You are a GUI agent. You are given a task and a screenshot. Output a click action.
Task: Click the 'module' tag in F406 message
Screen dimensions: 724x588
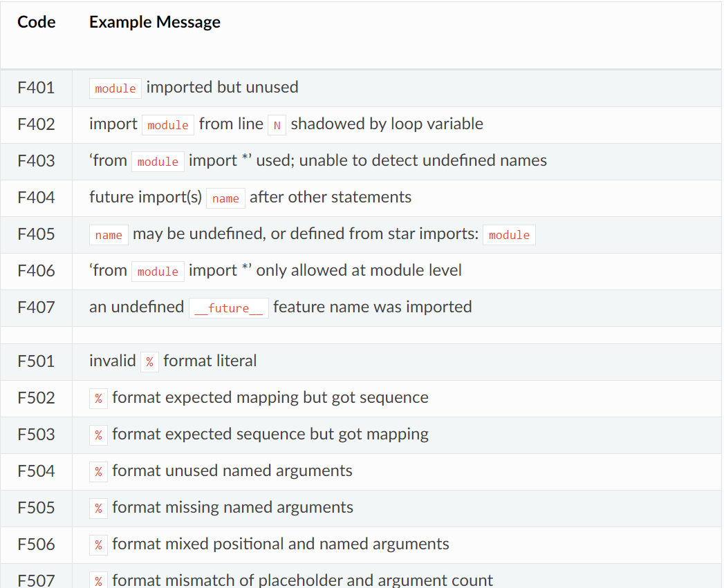pos(158,272)
